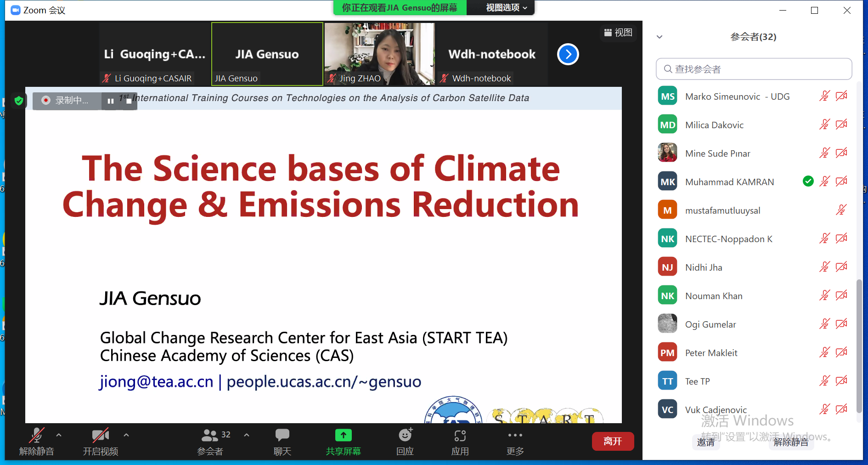Click the people.ucas.ac.cn/~gensuo link on slide

coord(324,381)
